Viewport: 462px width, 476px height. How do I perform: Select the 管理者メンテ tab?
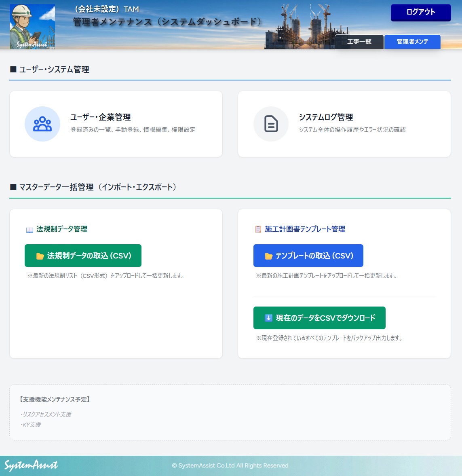click(412, 42)
